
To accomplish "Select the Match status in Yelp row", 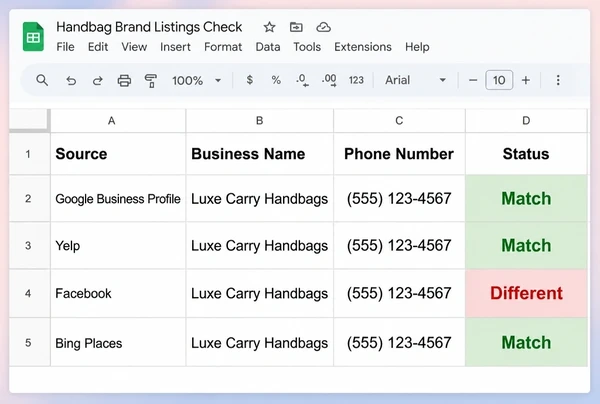I will [x=526, y=246].
